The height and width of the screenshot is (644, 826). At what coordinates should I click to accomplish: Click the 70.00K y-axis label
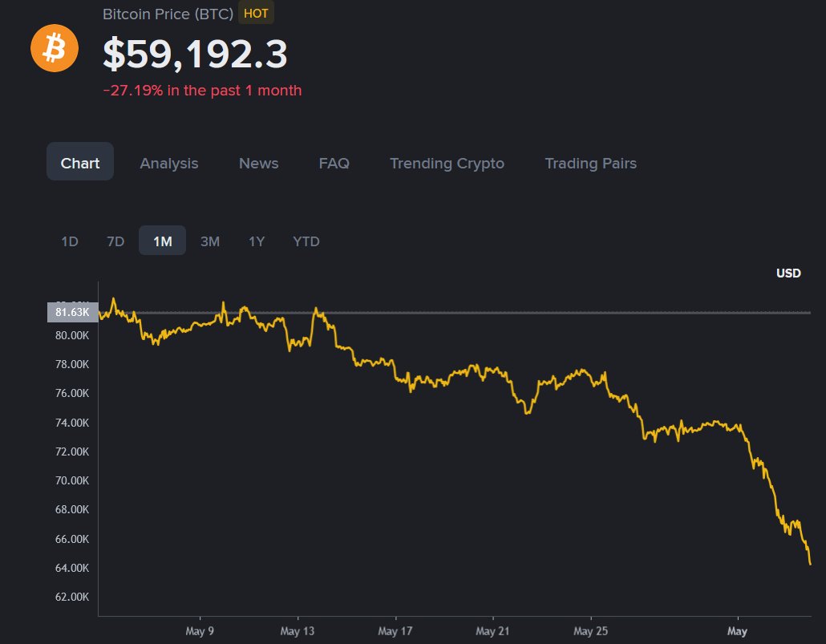coord(72,480)
